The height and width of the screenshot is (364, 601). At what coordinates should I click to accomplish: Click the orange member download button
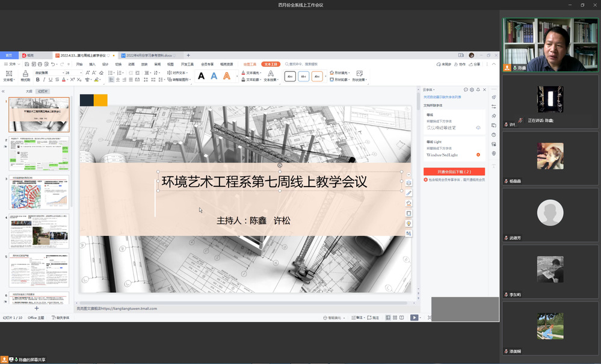[x=454, y=171]
